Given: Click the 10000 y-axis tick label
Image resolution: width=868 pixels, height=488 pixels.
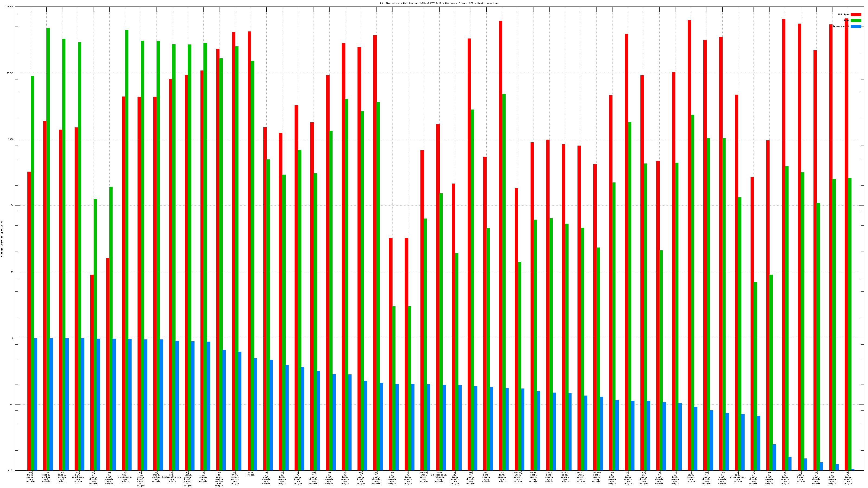Looking at the screenshot, I should (10, 73).
